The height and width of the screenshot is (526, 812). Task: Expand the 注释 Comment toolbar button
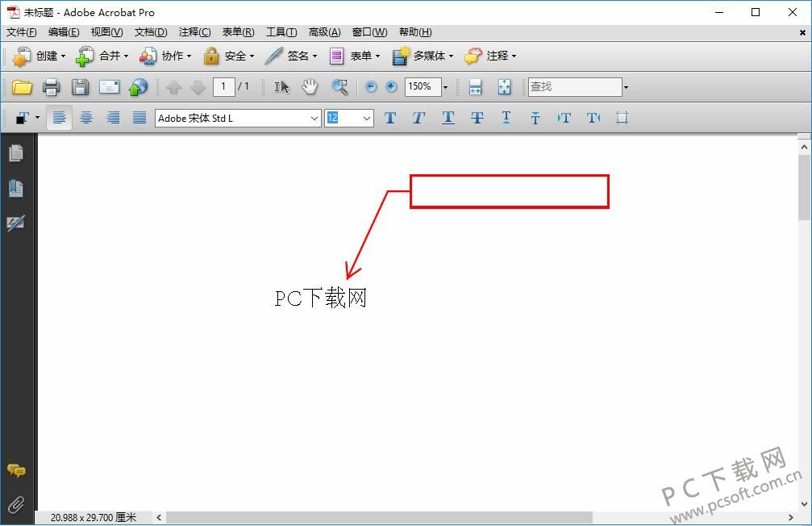click(490, 56)
